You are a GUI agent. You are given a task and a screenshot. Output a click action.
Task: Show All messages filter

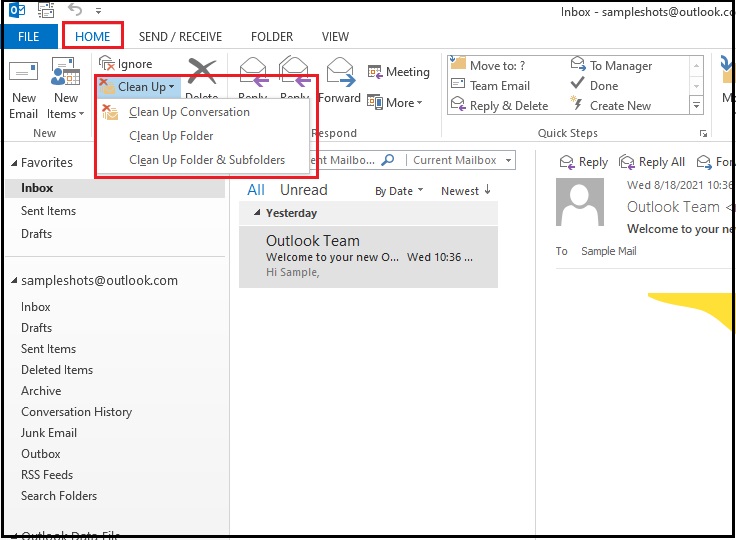(256, 190)
